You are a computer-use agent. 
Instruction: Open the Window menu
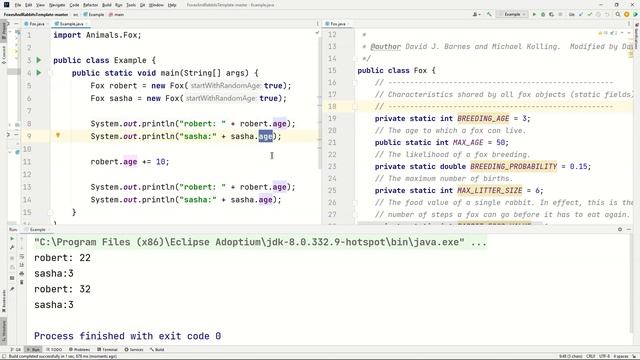pyautogui.click(x=156, y=5)
